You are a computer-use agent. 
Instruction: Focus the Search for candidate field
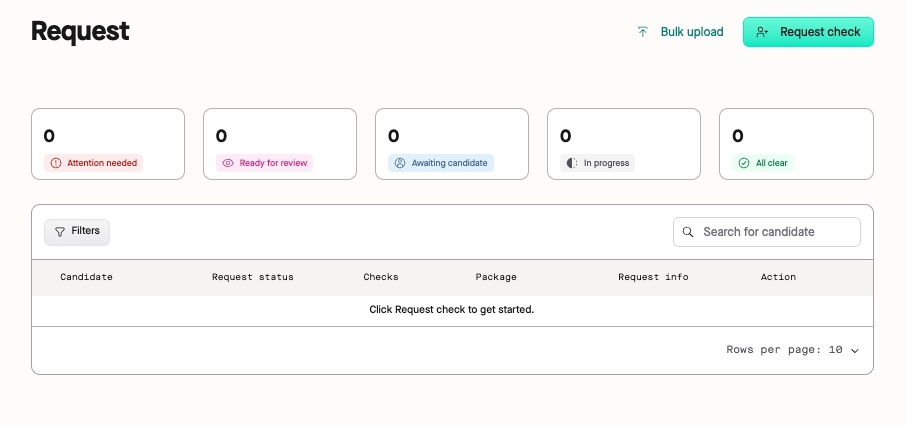click(x=766, y=232)
